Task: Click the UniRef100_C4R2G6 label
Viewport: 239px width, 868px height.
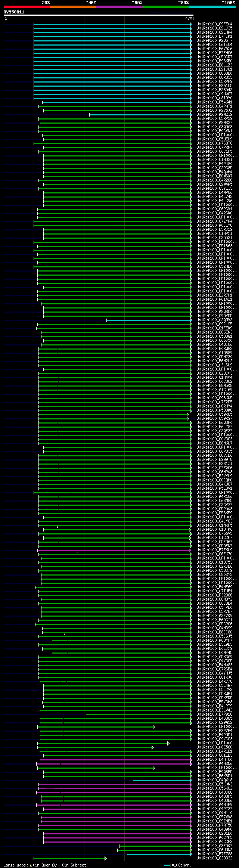Action: [214, 180]
